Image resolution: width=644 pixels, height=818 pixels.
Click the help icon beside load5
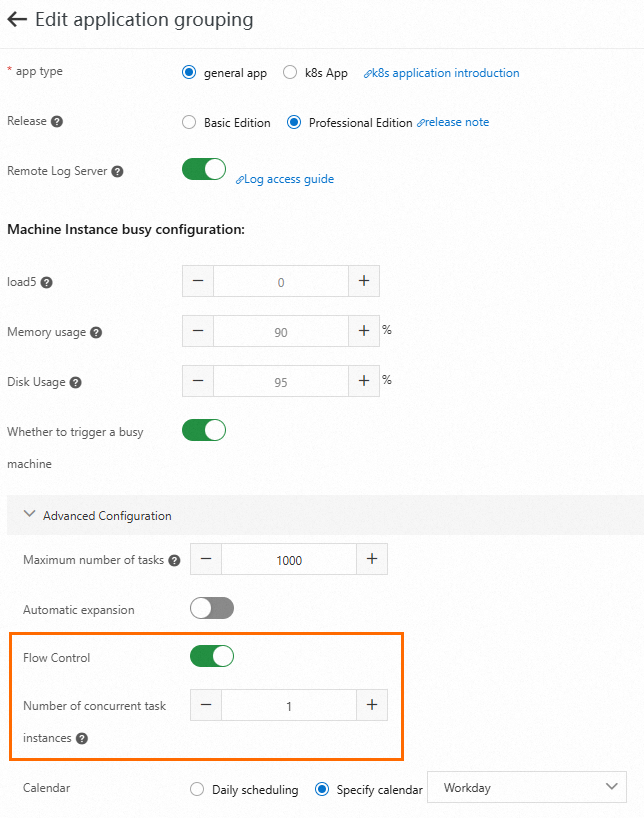(x=46, y=283)
